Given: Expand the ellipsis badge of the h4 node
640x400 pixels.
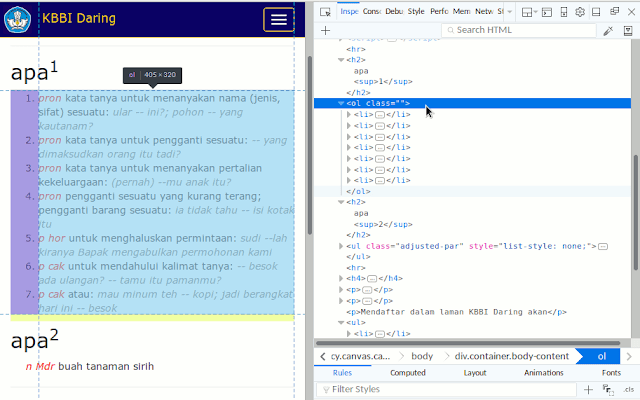Looking at the screenshot, I should pyautogui.click(x=371, y=279).
